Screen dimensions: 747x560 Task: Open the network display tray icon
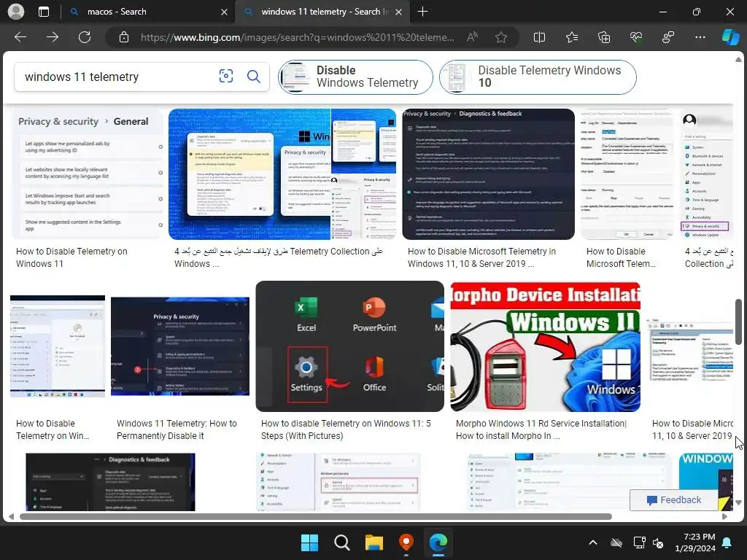639,542
